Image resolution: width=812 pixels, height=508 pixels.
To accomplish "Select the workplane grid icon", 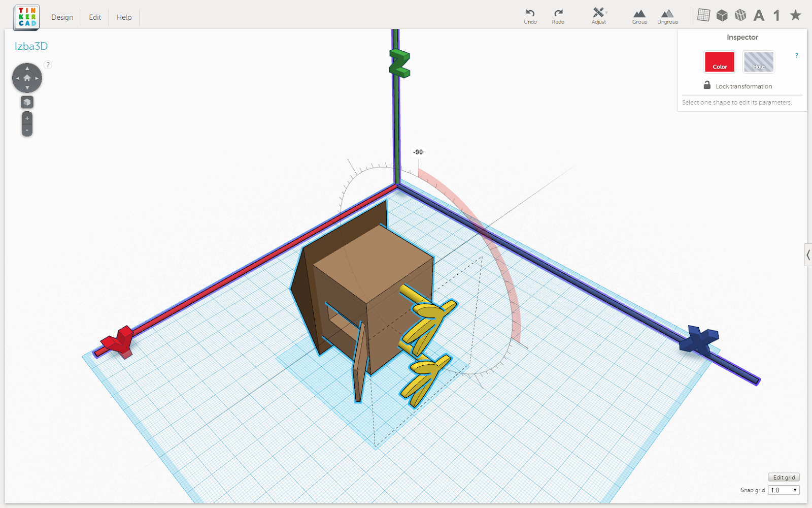I will pyautogui.click(x=703, y=15).
